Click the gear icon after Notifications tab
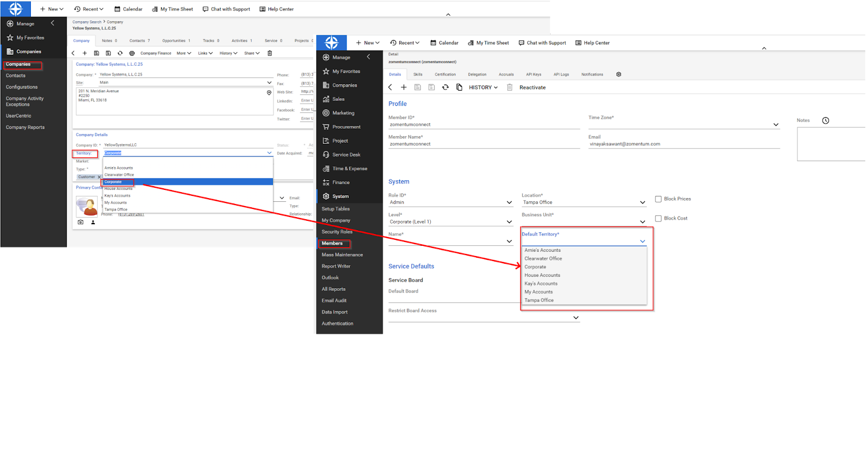This screenshot has height=471, width=868. click(618, 74)
